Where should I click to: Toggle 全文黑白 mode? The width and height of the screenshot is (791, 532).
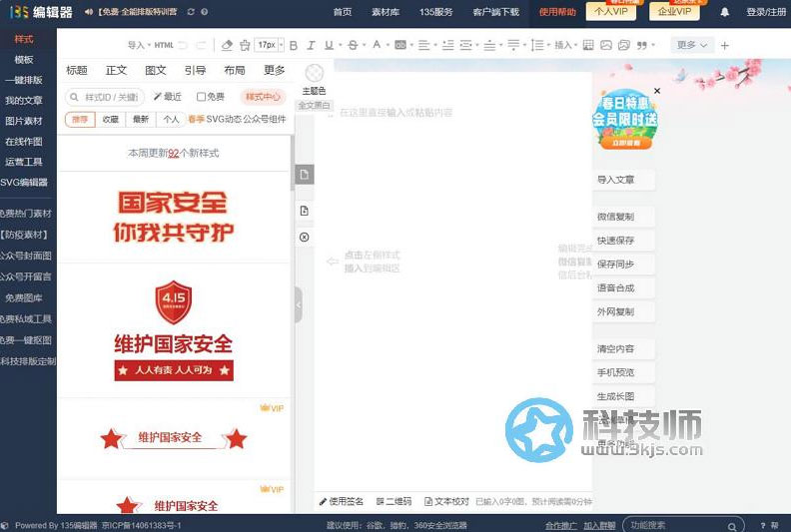click(x=314, y=106)
